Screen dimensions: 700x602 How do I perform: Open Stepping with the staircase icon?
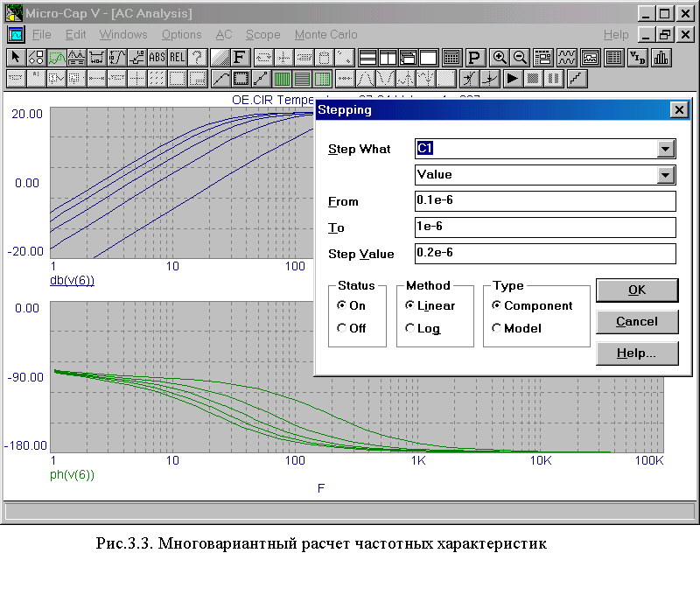(x=577, y=79)
